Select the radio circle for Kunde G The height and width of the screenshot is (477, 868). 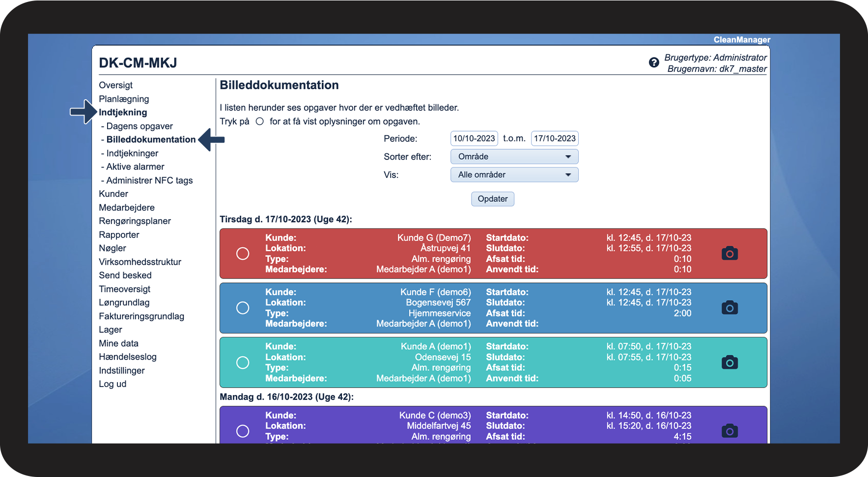pos(243,253)
